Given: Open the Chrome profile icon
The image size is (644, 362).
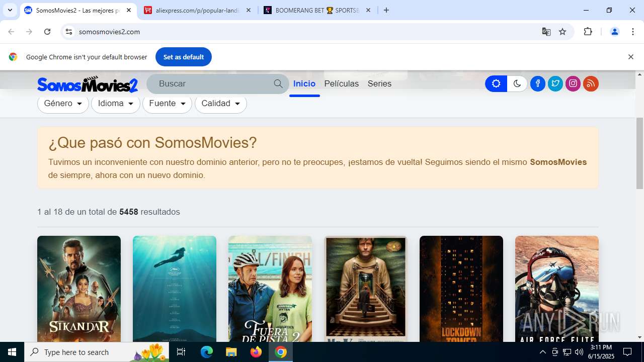Looking at the screenshot, I should pos(614,32).
